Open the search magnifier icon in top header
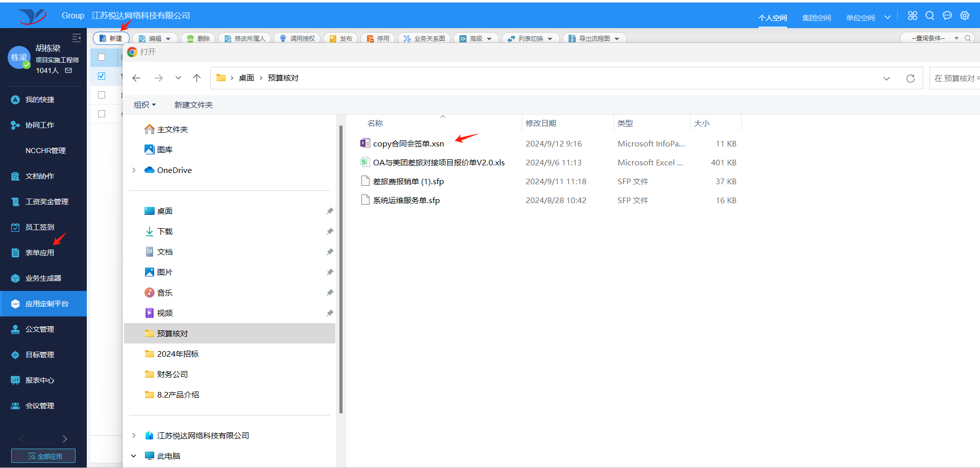Screen dimensions: 980x468 tap(930, 16)
